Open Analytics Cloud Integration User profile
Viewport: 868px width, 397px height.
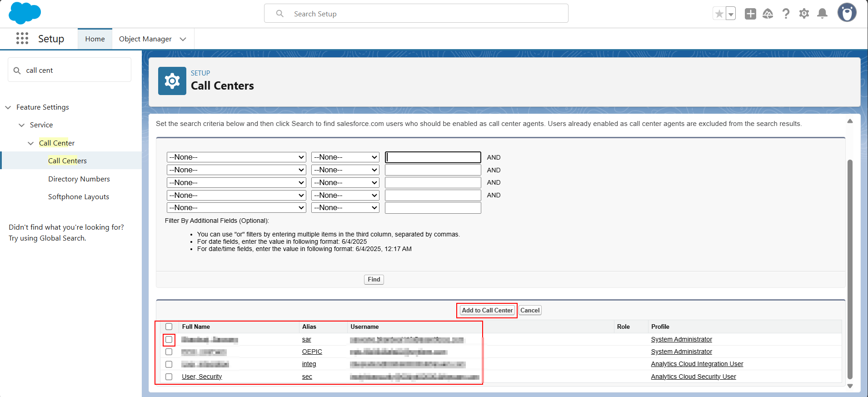697,364
